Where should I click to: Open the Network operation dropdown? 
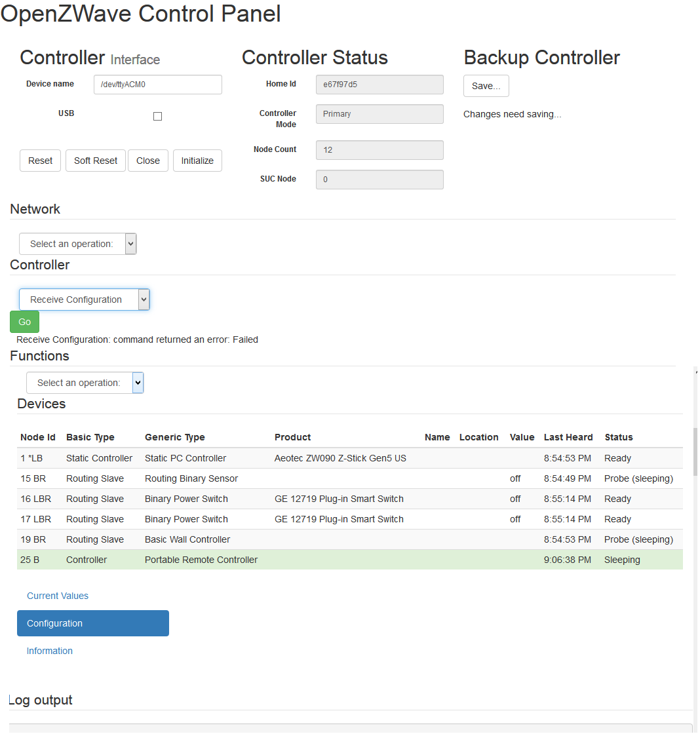77,243
